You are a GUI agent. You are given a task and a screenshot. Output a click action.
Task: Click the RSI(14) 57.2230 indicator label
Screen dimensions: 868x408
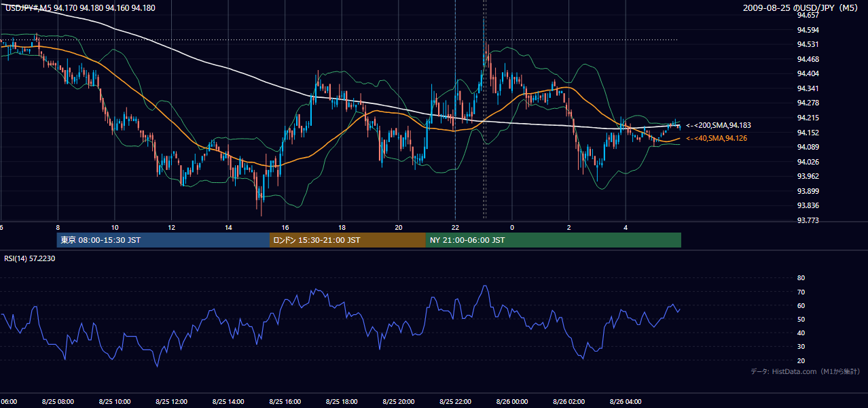(x=30, y=258)
